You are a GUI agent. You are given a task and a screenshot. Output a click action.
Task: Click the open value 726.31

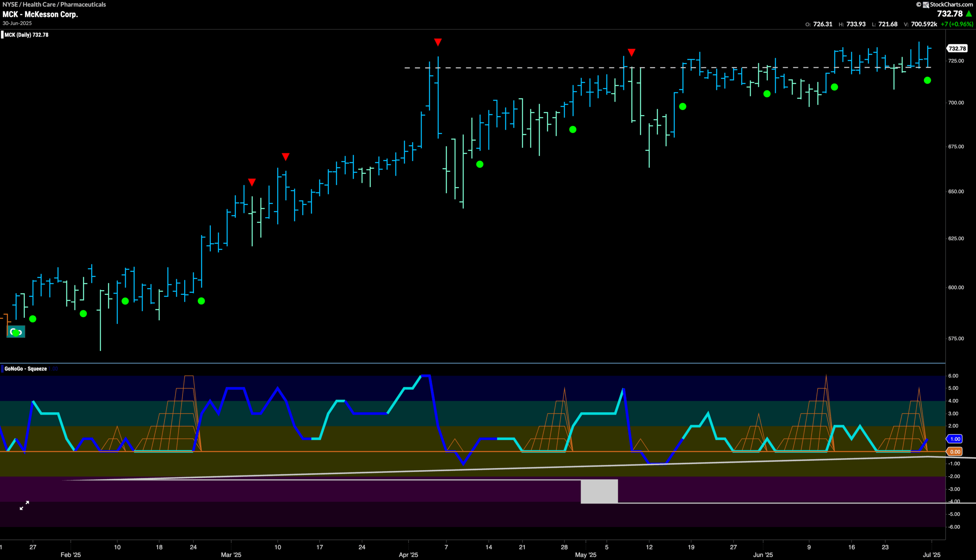click(822, 24)
